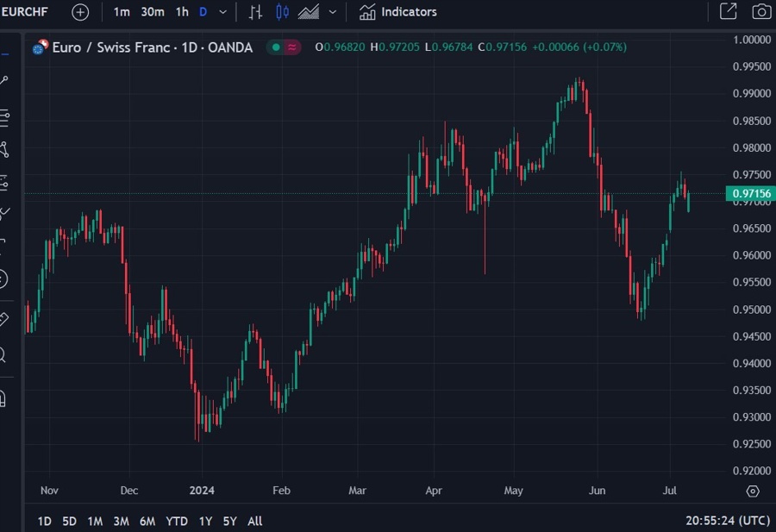This screenshot has height=532, width=776.
Task: Click the 0.99000 price axis label
Action: pos(751,93)
